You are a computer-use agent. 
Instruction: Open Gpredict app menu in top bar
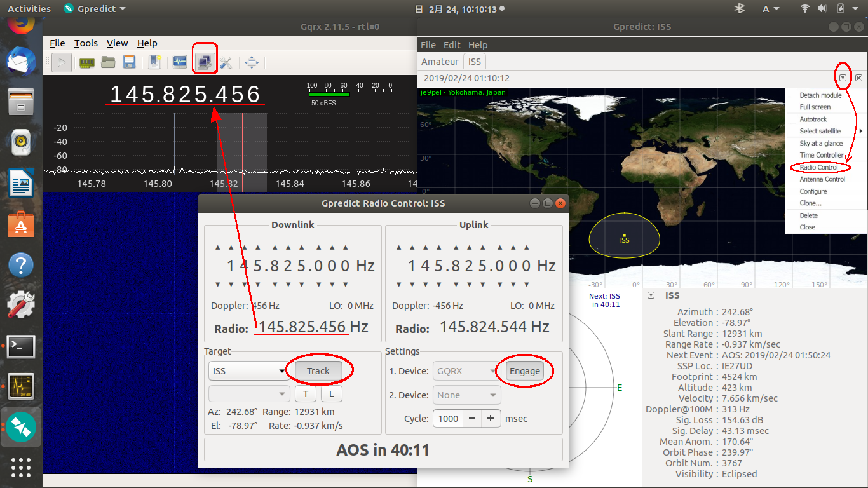click(95, 9)
